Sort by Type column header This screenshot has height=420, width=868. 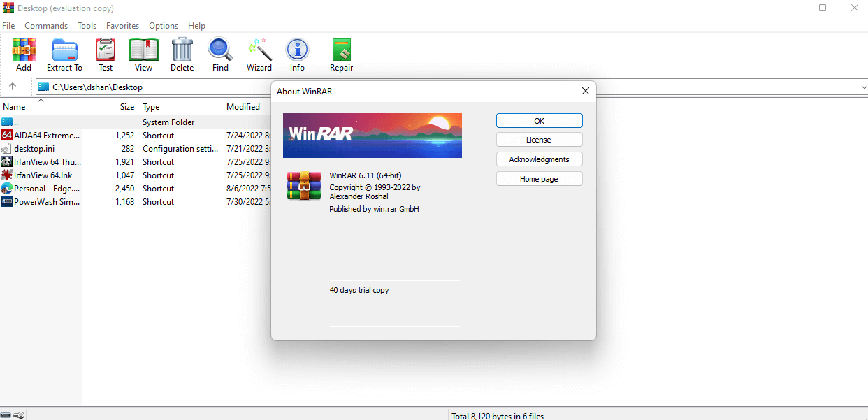pyautogui.click(x=180, y=107)
